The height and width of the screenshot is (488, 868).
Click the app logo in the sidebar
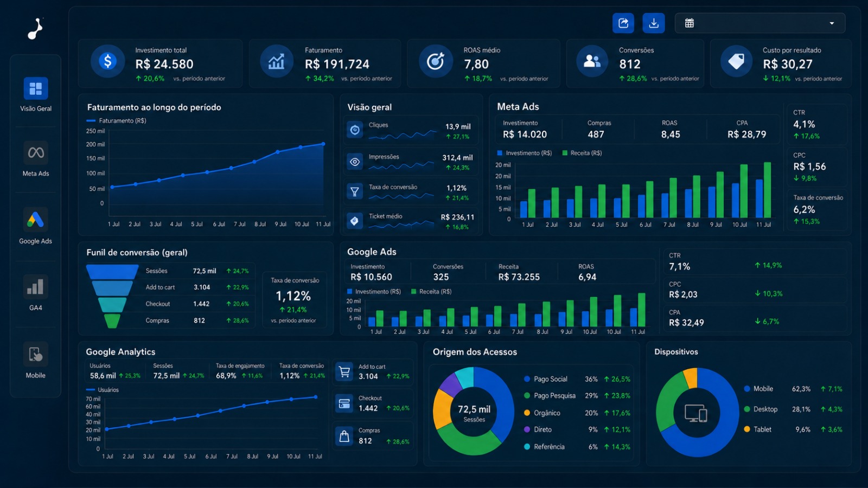coord(35,29)
